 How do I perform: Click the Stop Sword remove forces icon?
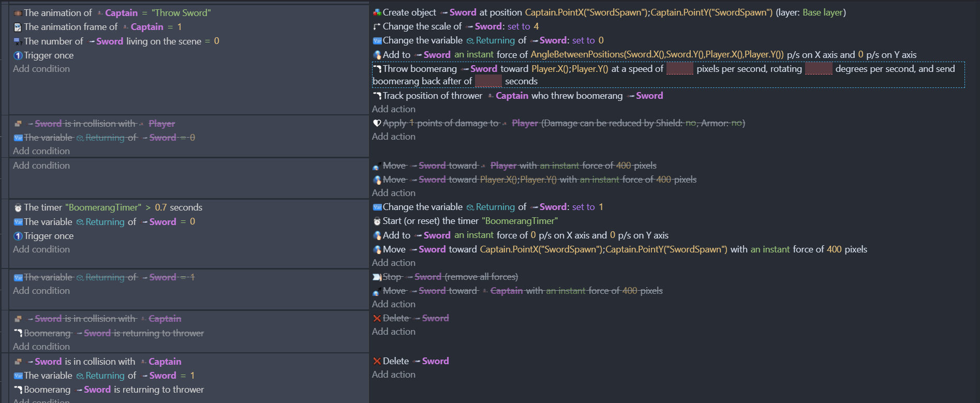(377, 277)
